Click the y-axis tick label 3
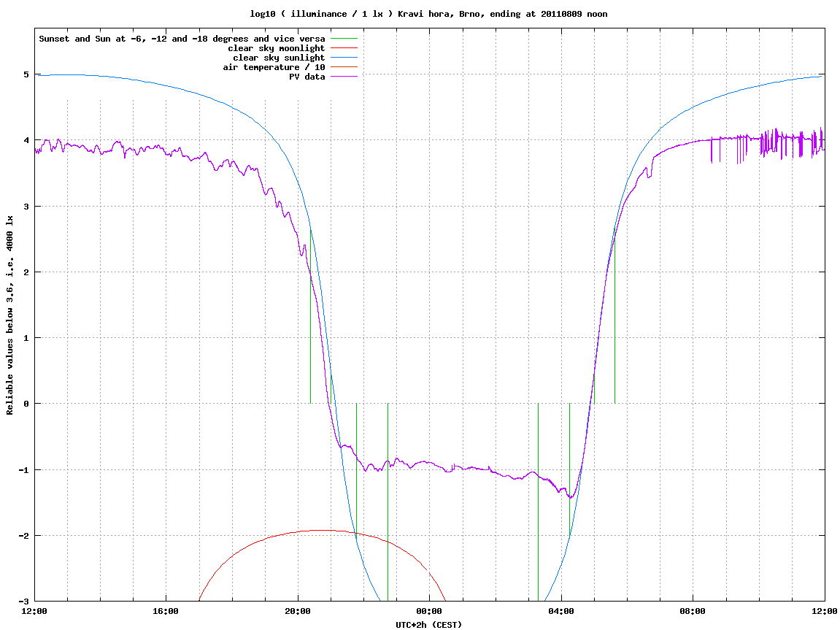 coord(26,207)
